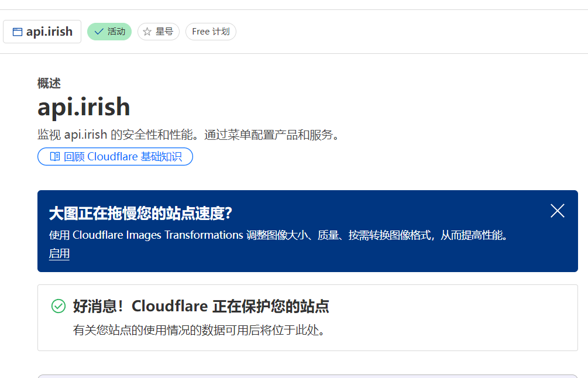Click the checkmark icon in 活动 badge
Screen dimensions: 588x378
(99, 32)
